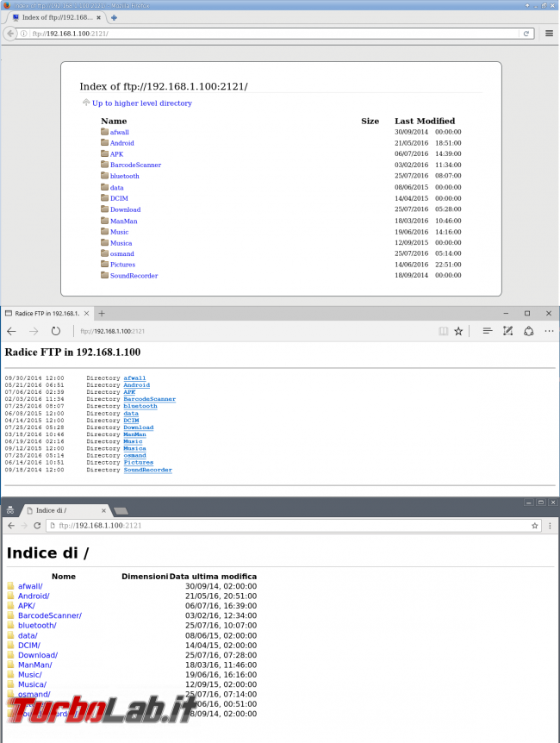The image size is (560, 743).
Task: Open ManMan directory link in Edge
Action: [134, 434]
